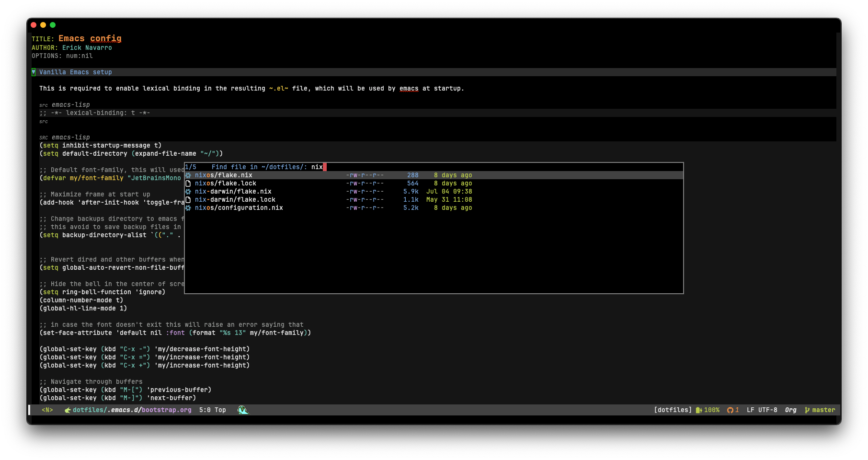Select the nixos/flake.nix candidate

(x=434, y=175)
